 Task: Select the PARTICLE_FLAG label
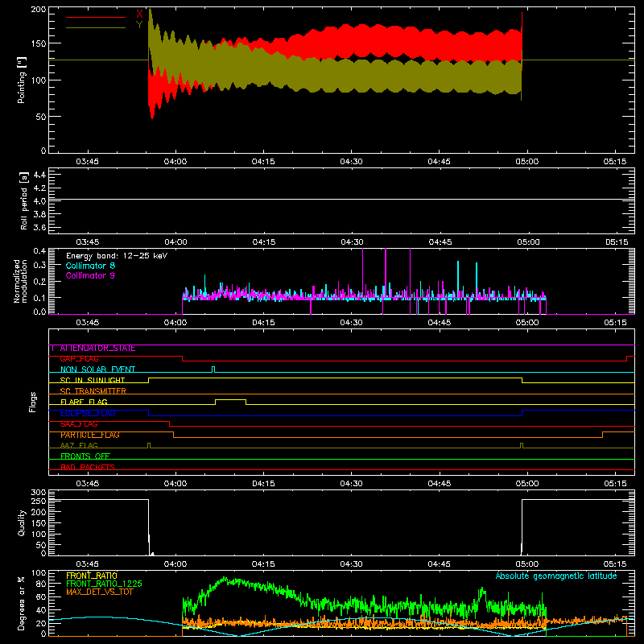tap(90, 435)
